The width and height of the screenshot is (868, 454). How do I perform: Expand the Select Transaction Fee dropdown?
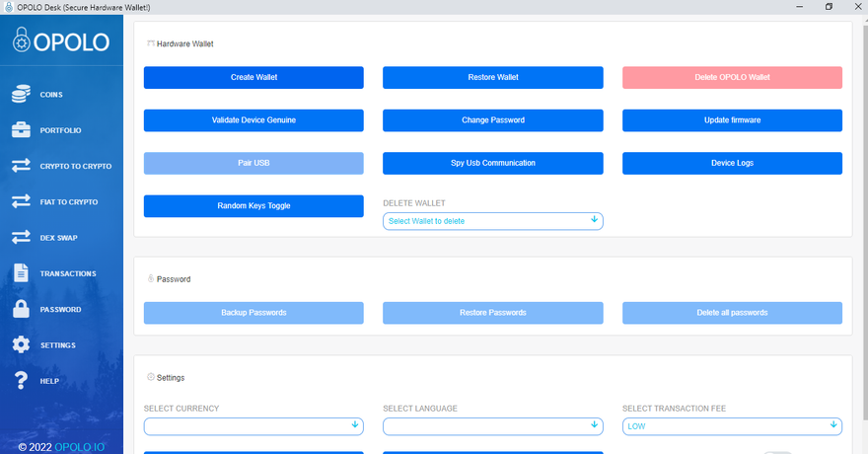[732, 426]
